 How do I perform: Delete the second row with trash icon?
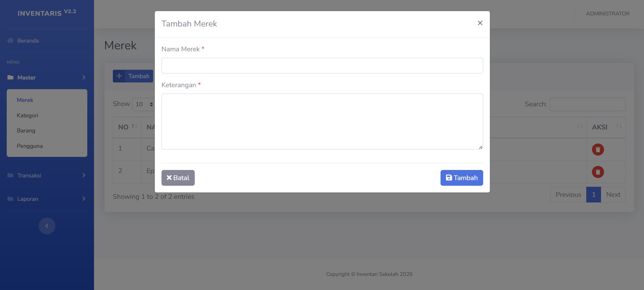598,172
